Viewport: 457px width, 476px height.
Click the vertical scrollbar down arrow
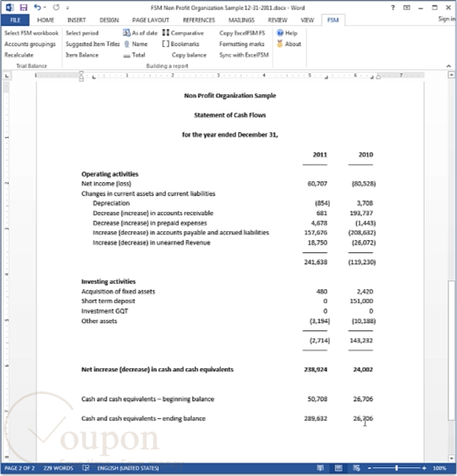[x=451, y=458]
